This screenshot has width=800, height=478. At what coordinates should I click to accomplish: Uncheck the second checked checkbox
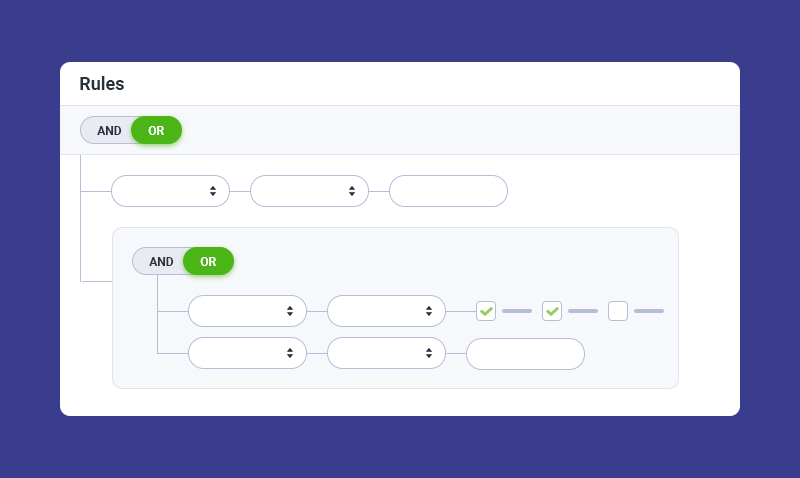tap(552, 311)
